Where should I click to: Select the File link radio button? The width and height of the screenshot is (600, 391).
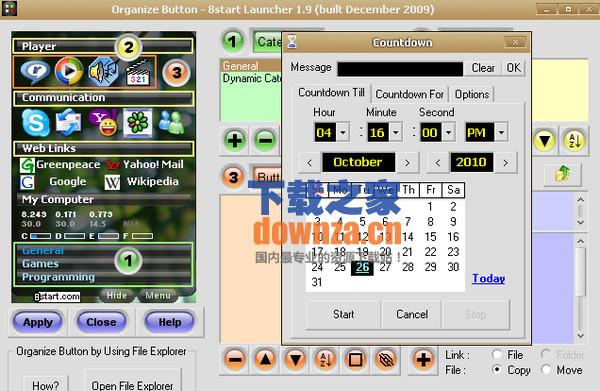point(497,354)
